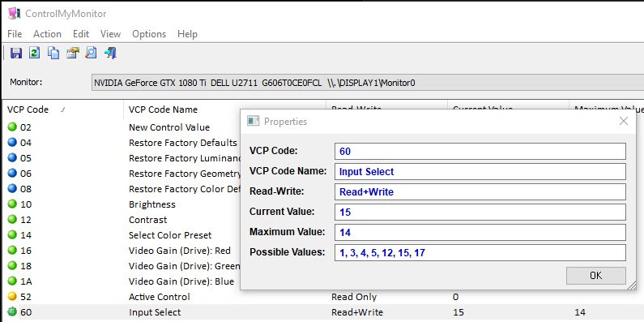Click green icon for Video Gain Green
644x322 pixels.
pos(12,266)
